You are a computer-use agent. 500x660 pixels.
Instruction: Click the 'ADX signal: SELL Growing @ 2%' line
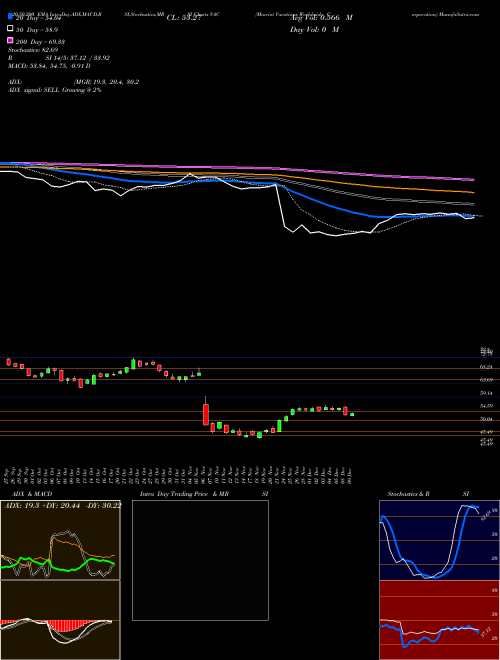click(55, 90)
